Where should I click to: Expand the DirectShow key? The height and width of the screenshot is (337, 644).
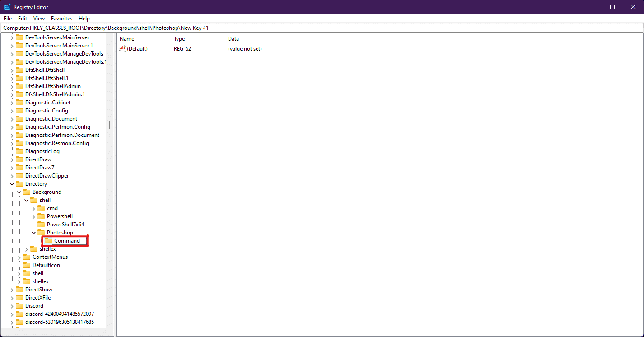(12, 289)
